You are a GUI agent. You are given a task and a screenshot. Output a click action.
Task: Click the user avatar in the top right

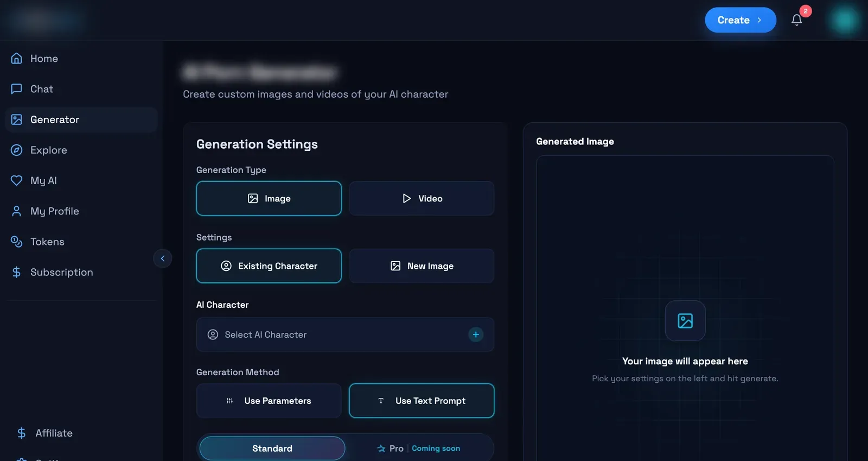844,20
